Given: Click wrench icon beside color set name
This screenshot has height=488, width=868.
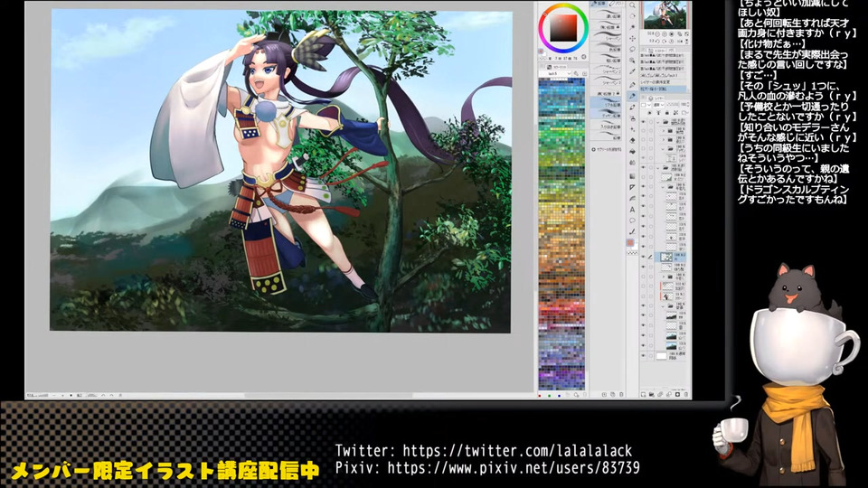Looking at the screenshot, I should (576, 73).
